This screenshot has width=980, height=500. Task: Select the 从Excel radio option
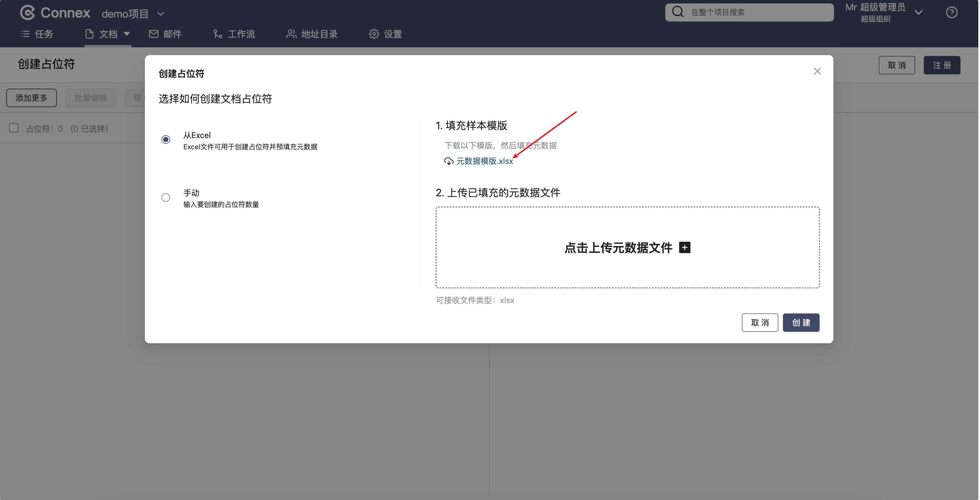tap(166, 140)
